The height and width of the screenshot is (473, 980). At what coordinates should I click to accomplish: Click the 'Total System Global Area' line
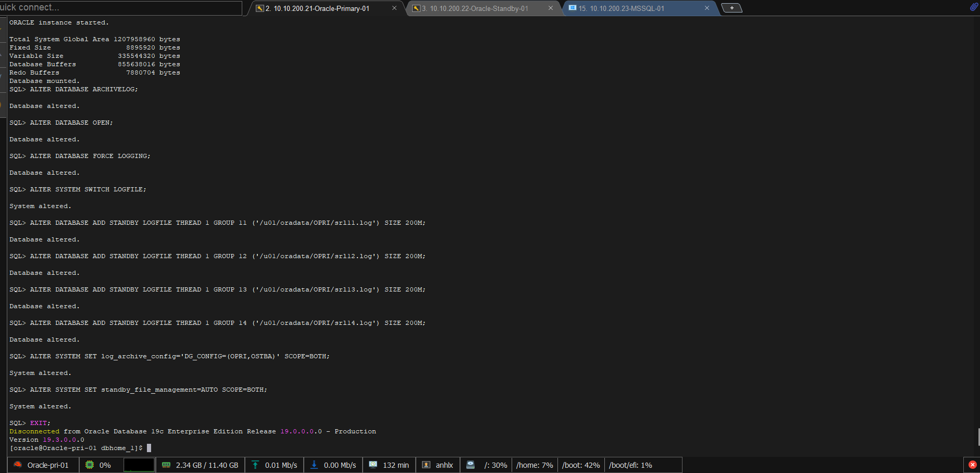click(95, 39)
